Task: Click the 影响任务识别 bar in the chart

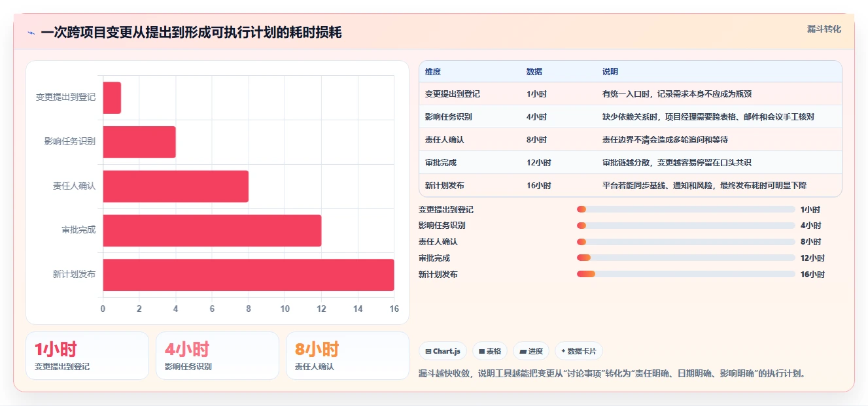Action: (x=139, y=142)
